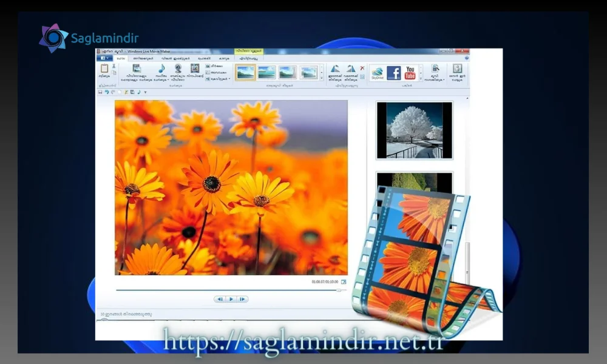Viewport: 607px width, 364px height.
Task: Select the white tree clip in storyboard
Action: [414, 130]
